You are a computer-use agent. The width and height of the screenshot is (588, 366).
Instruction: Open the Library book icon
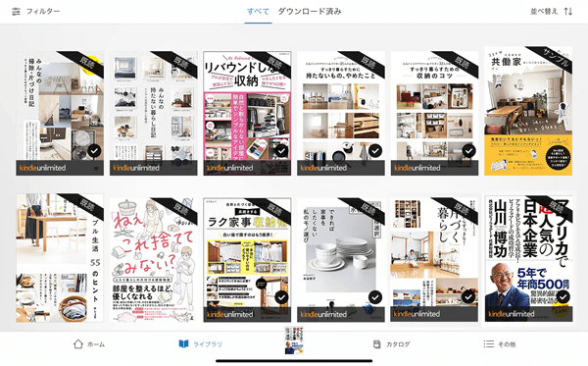coord(183,343)
